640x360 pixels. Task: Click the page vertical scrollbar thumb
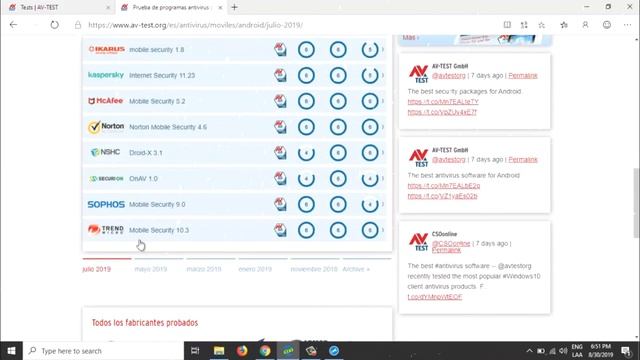(636, 202)
